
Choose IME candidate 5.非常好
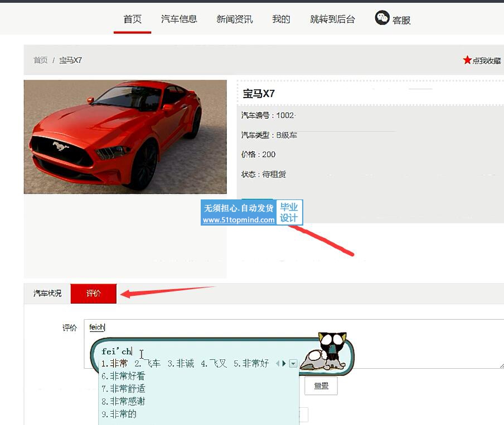point(251,363)
